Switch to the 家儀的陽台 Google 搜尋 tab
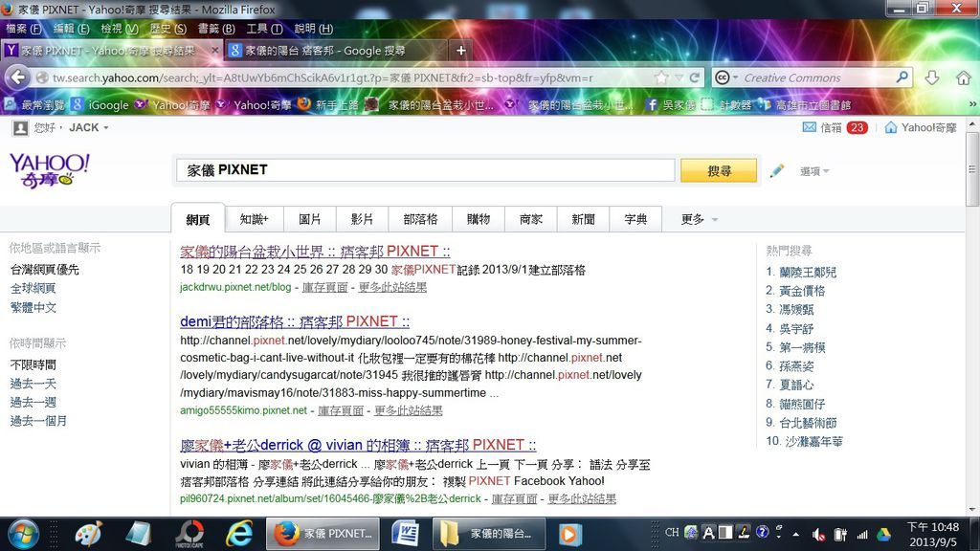The image size is (980, 551). click(336, 51)
